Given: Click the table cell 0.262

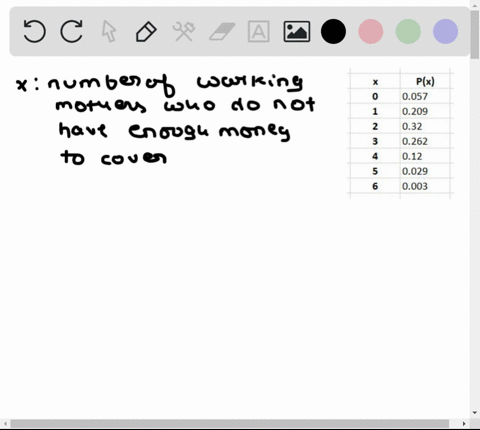Looking at the screenshot, I should 425,141.
